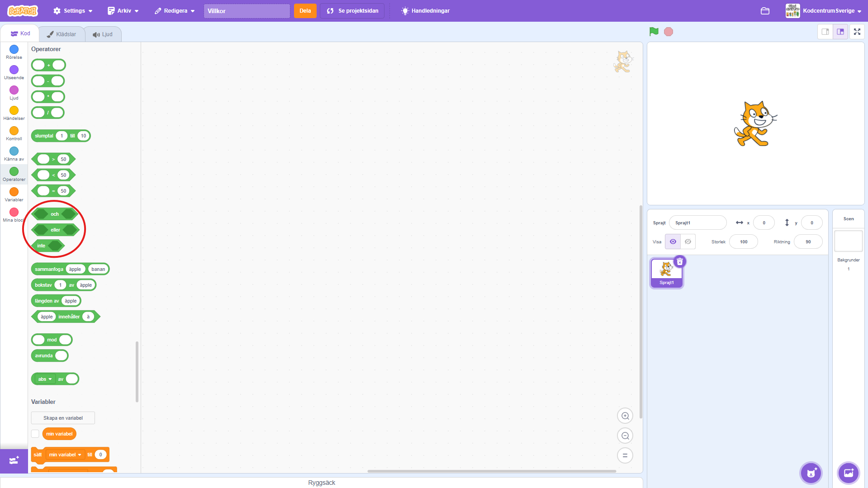This screenshot has width=868, height=488.
Task: Select the Känna av block category
Action: click(x=14, y=154)
